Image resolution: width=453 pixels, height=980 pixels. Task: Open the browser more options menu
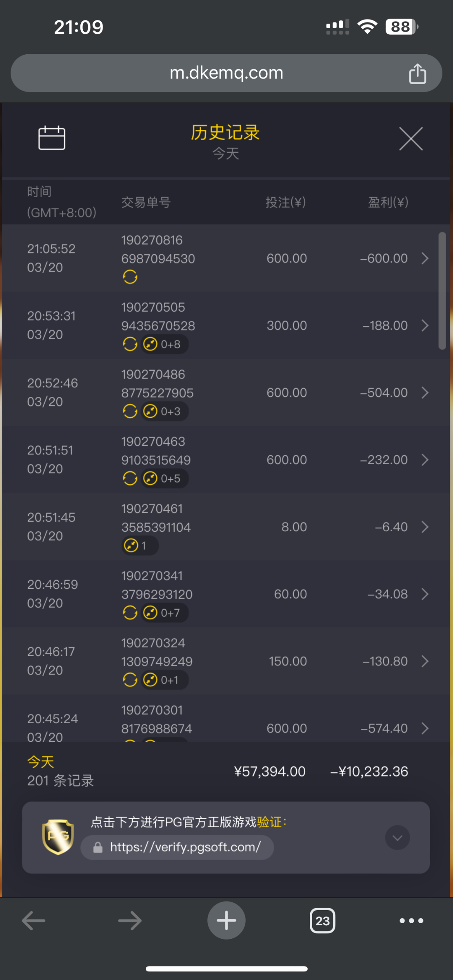(x=411, y=920)
